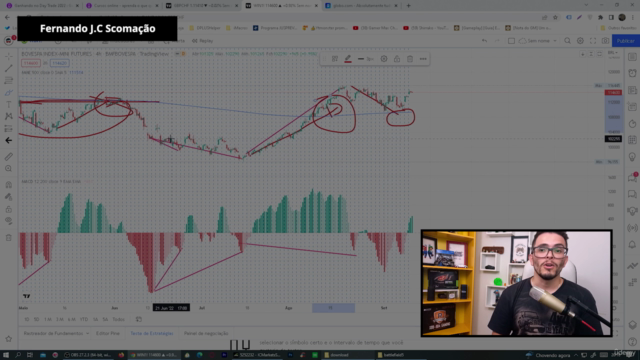The height and width of the screenshot is (360, 640).
Task: Click the redo arrow in top toolbar
Action: 497,41
